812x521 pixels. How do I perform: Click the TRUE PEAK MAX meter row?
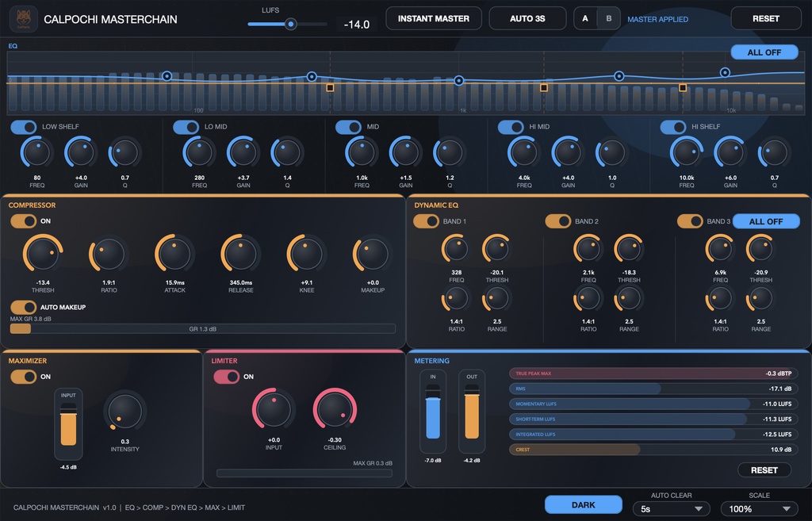pyautogui.click(x=653, y=374)
